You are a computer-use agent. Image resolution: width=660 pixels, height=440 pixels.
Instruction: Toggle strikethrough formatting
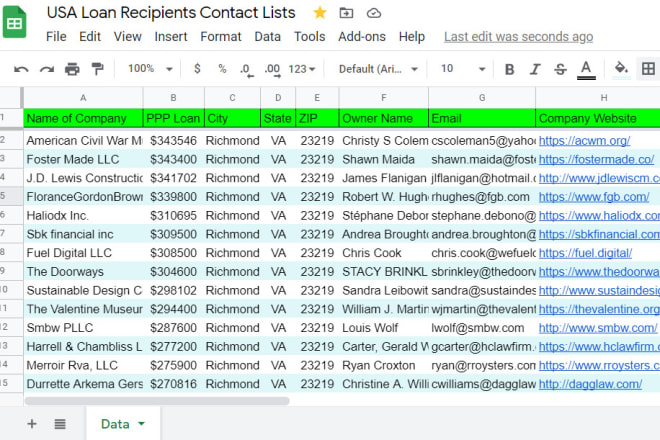tap(560, 69)
